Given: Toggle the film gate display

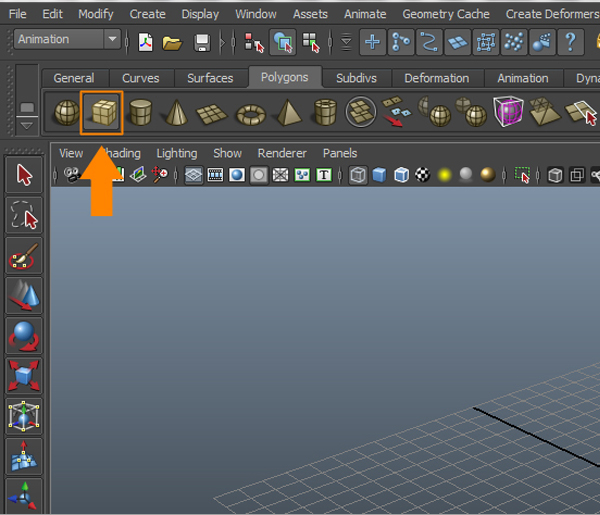Looking at the screenshot, I should tap(215, 175).
